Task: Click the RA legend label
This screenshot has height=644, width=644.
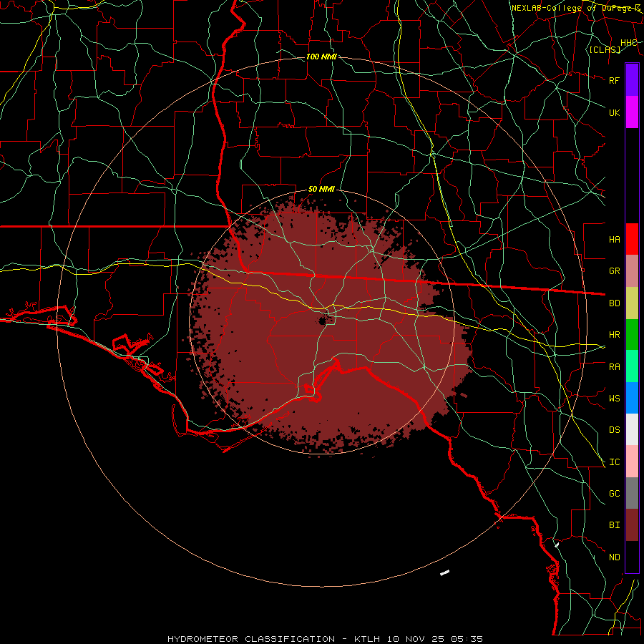Action: pos(614,367)
